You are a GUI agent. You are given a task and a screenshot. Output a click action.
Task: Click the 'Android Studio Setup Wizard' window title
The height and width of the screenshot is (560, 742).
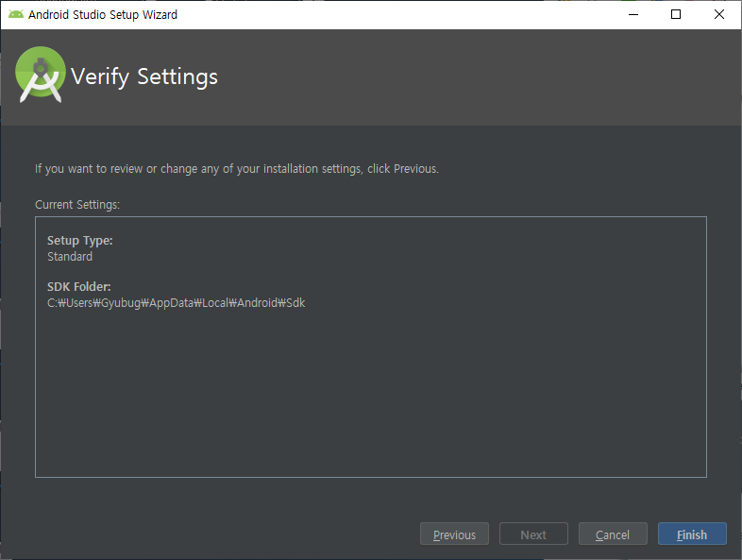[103, 15]
